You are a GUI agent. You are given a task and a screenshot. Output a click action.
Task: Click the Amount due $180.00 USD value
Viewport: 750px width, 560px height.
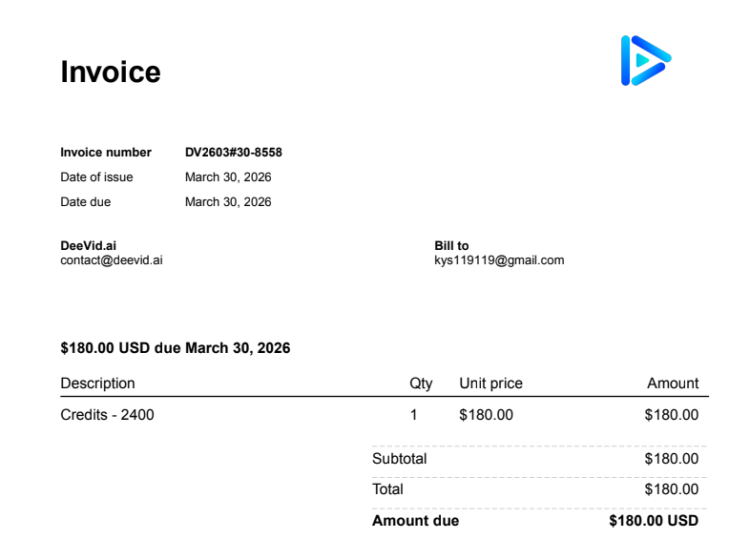pos(654,521)
